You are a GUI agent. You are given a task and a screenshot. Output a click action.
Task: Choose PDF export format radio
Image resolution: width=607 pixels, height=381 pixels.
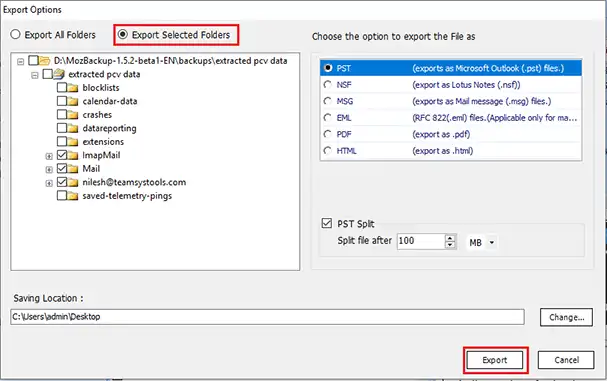click(x=328, y=134)
